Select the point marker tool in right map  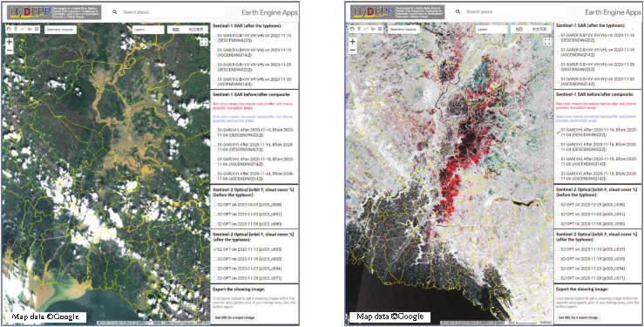(x=358, y=29)
